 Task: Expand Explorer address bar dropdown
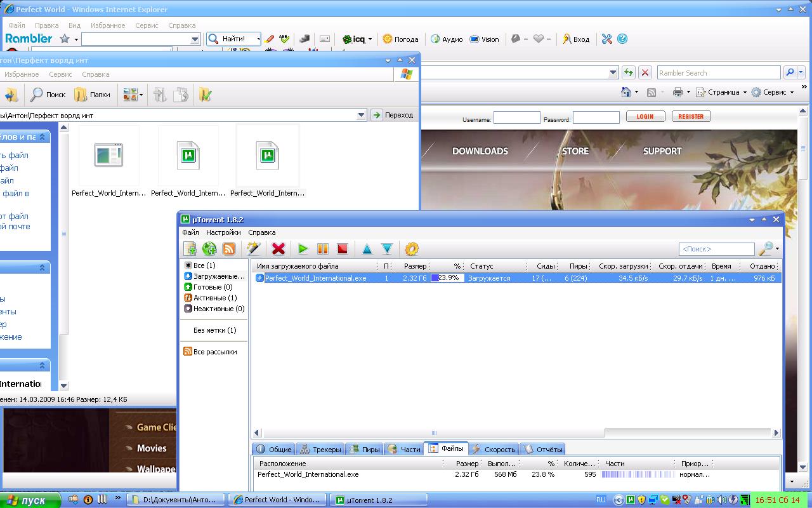tap(361, 115)
